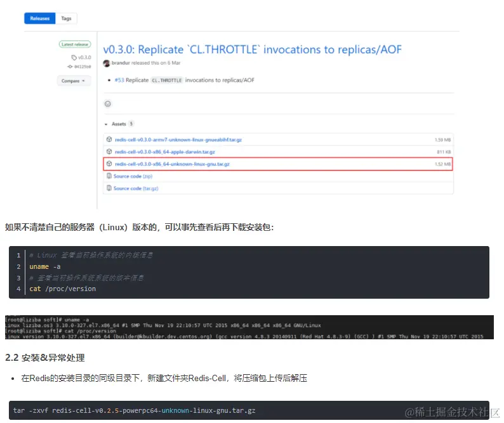Download Source code (tar.gz)
This screenshot has width=504, height=423.
[136, 188]
